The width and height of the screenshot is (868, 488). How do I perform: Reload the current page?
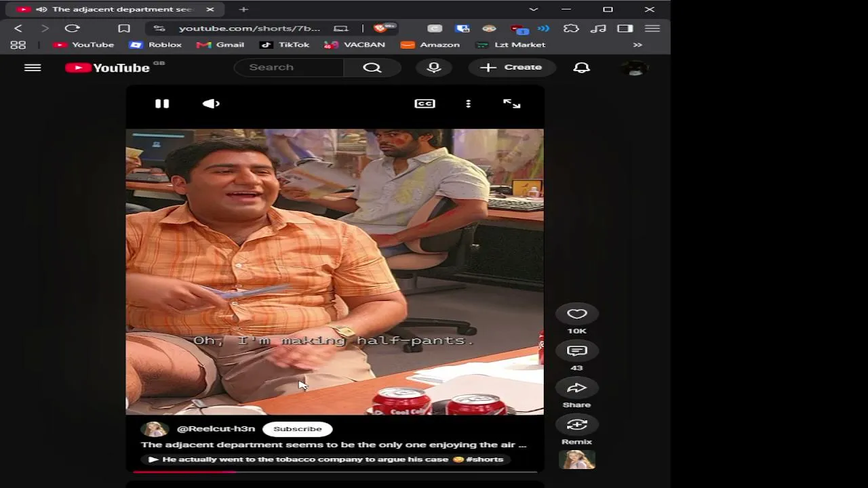[72, 28]
